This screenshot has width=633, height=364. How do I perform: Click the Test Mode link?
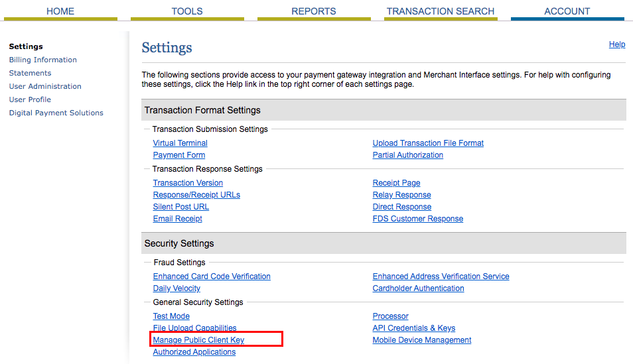click(171, 316)
